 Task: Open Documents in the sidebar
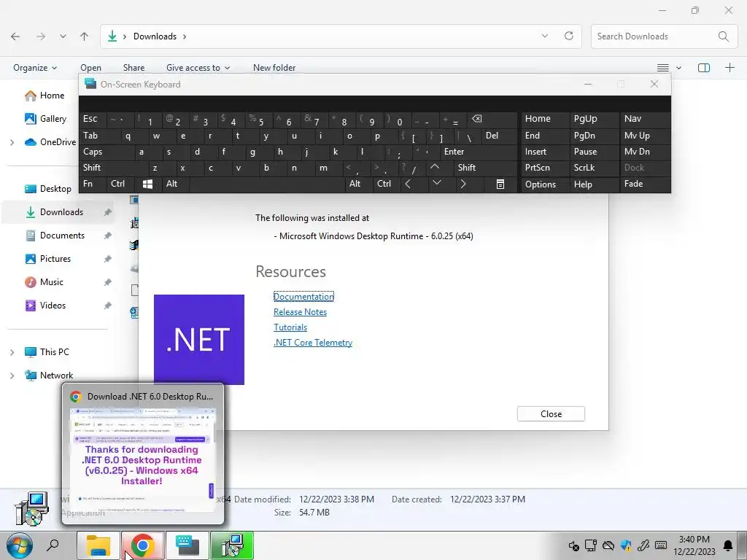[62, 236]
